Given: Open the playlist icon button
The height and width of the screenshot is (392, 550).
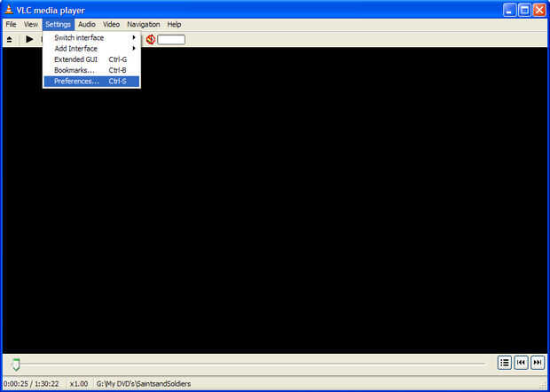Looking at the screenshot, I should click(505, 363).
